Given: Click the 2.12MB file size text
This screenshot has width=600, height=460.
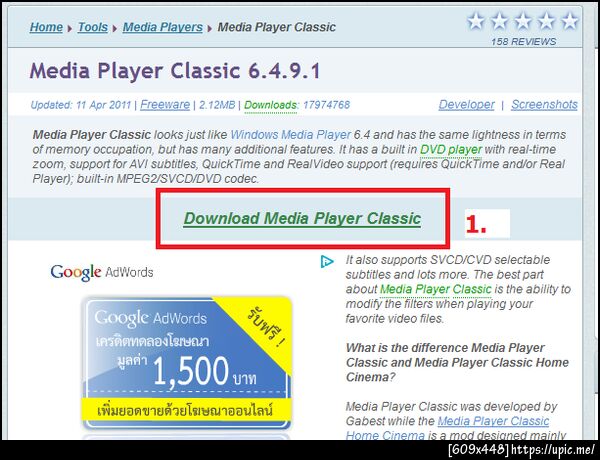Looking at the screenshot, I should [217, 105].
